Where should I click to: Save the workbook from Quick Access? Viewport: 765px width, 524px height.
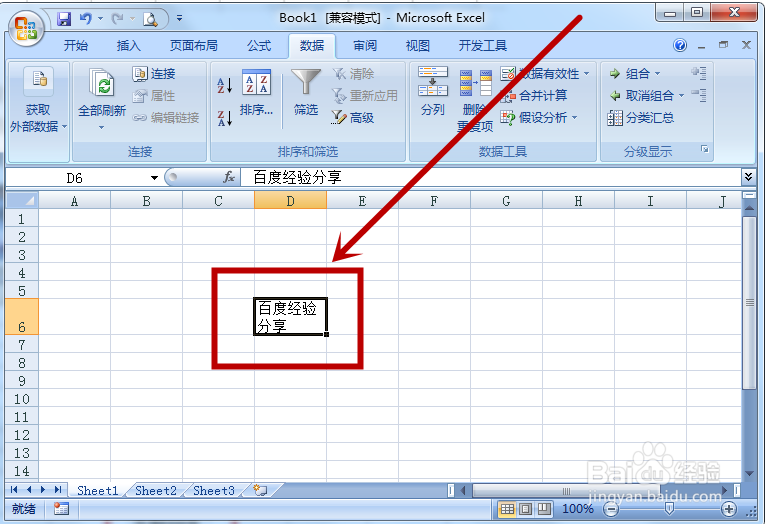(x=64, y=19)
